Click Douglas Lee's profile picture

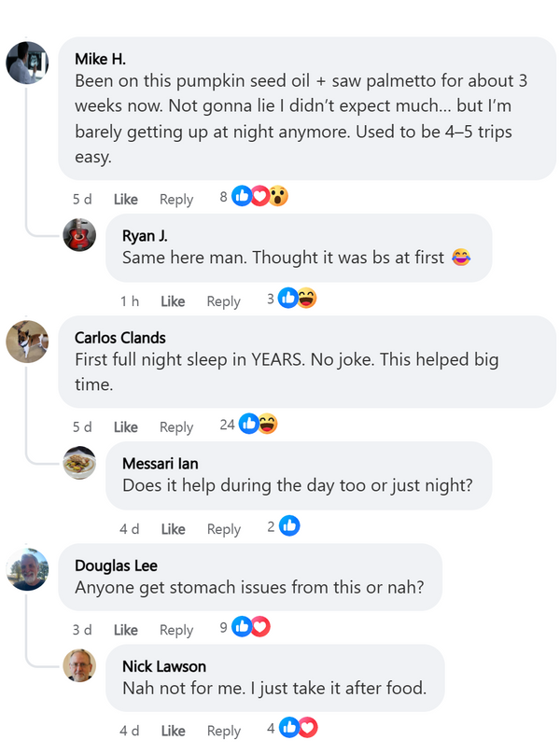click(x=27, y=569)
